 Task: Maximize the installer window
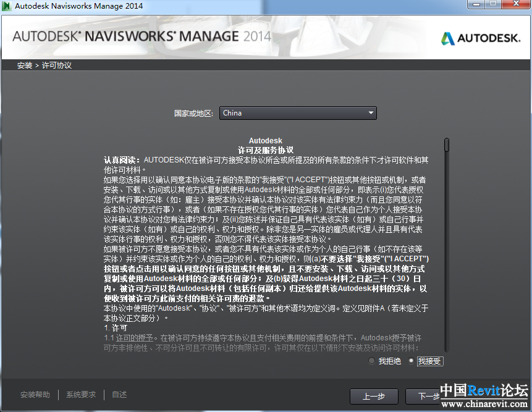[493, 5]
